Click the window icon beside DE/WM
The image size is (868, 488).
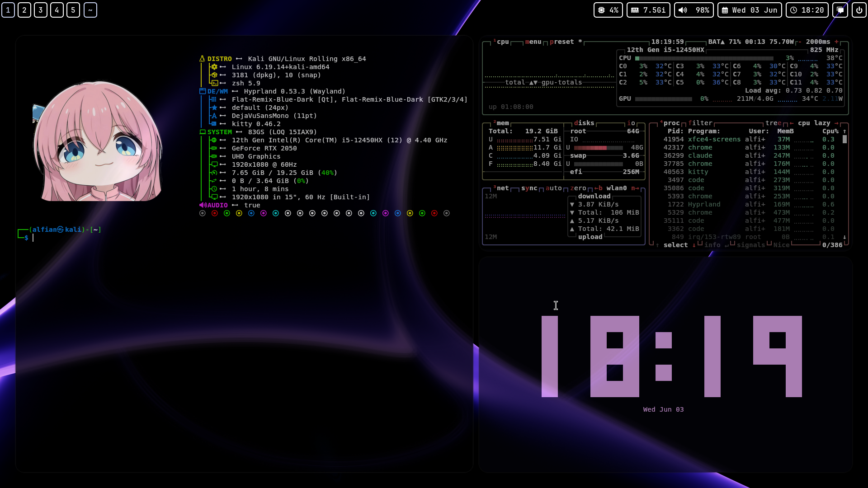pyautogui.click(x=202, y=91)
